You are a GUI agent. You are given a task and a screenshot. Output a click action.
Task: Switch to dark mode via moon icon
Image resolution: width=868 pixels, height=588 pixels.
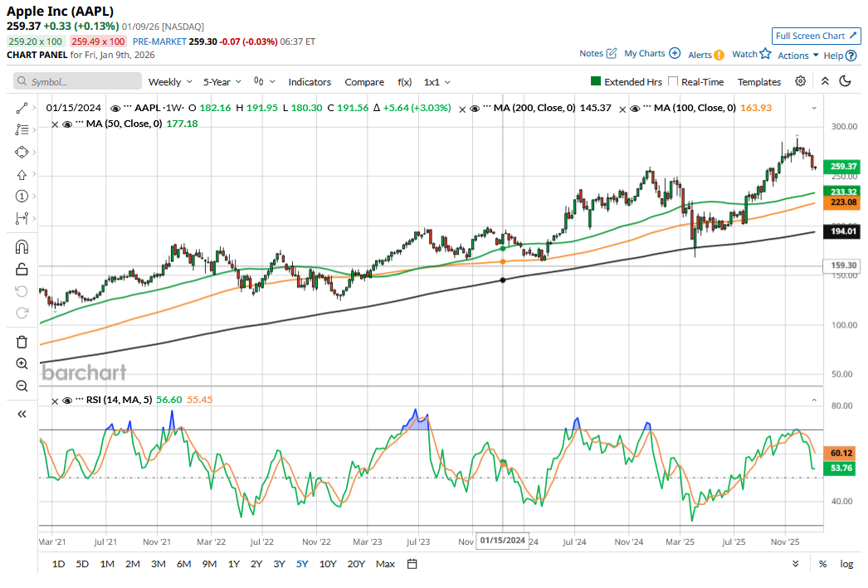tap(846, 81)
